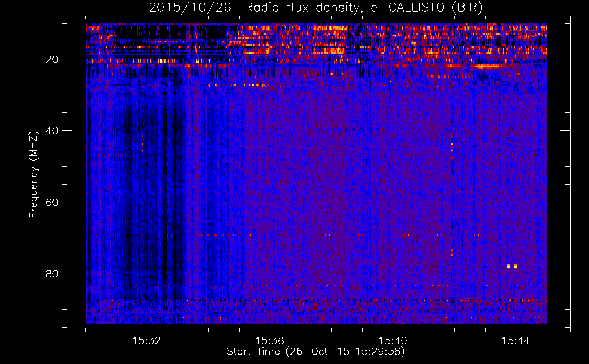The height and width of the screenshot is (364, 589).
Task: Click the 15:44 time tick label
Action: (x=516, y=341)
